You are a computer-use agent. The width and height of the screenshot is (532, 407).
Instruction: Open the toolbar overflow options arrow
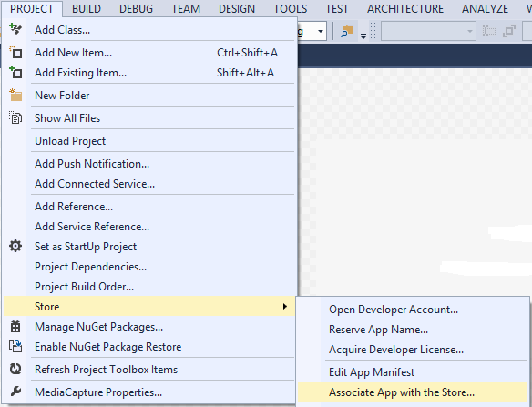[363, 36]
